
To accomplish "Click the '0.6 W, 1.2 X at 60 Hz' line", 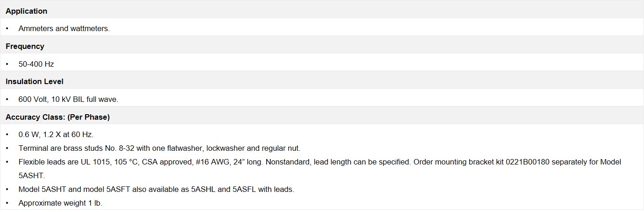I will tap(56, 135).
